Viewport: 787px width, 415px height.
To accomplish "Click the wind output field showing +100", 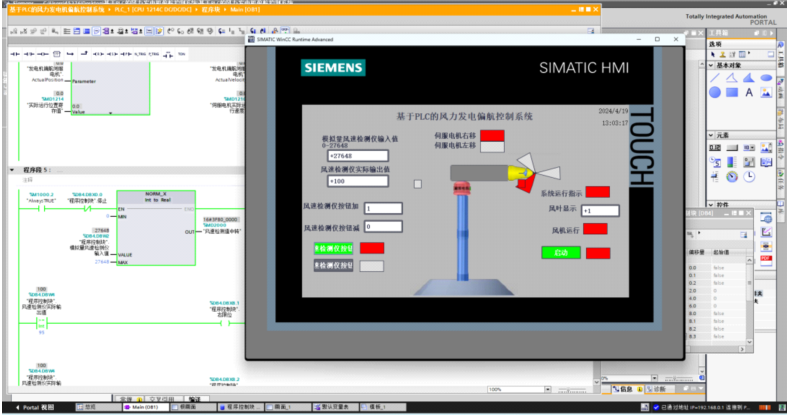I will pos(358,181).
